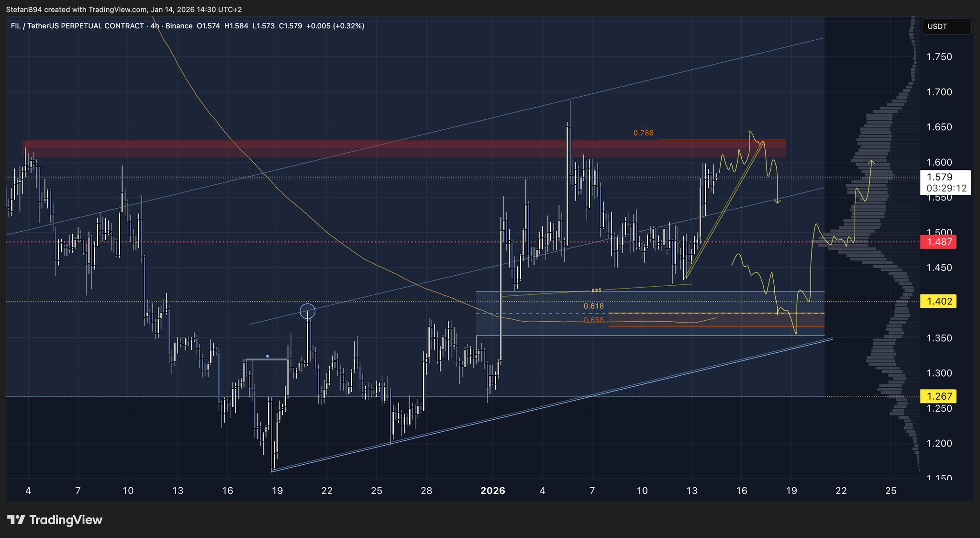Select the 0.618 Fibonacci label
980x538 pixels.
[593, 306]
